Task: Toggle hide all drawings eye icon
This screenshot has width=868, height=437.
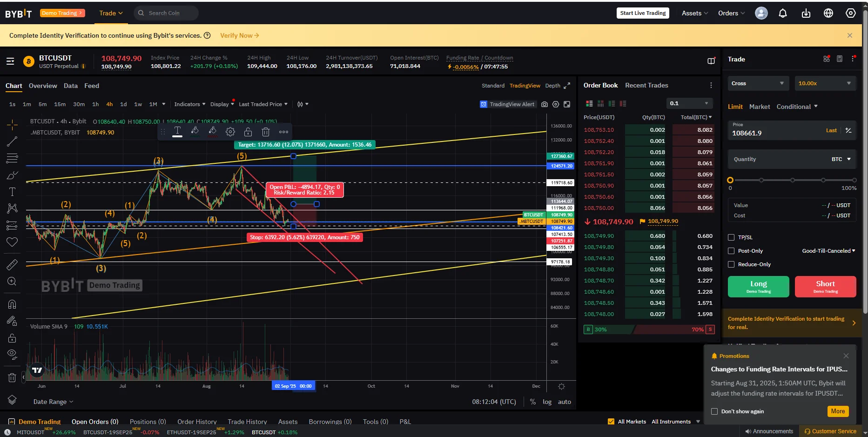Action: pos(12,355)
